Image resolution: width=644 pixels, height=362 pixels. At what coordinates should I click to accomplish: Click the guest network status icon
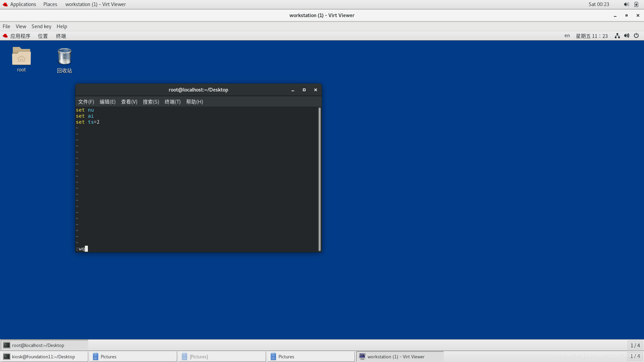617,36
